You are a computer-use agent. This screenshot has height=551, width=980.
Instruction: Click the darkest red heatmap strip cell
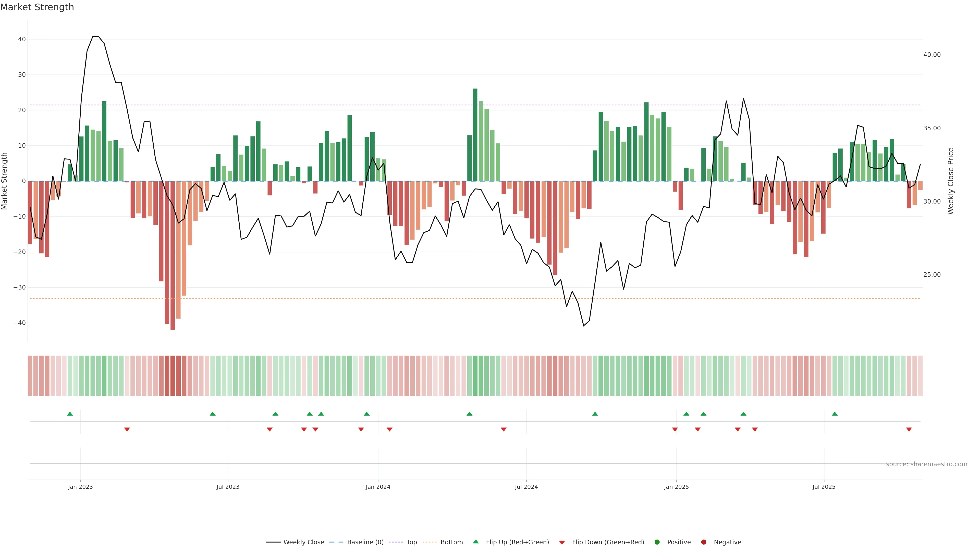click(173, 376)
